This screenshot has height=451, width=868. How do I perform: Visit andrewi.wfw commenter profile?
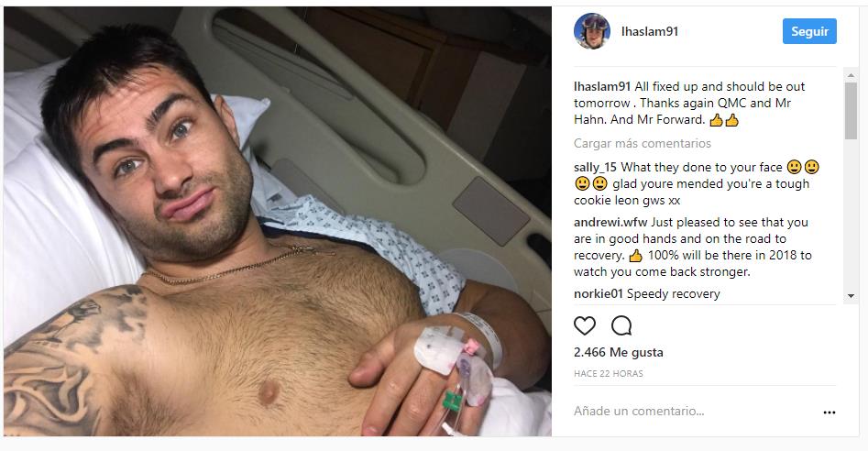(x=610, y=223)
